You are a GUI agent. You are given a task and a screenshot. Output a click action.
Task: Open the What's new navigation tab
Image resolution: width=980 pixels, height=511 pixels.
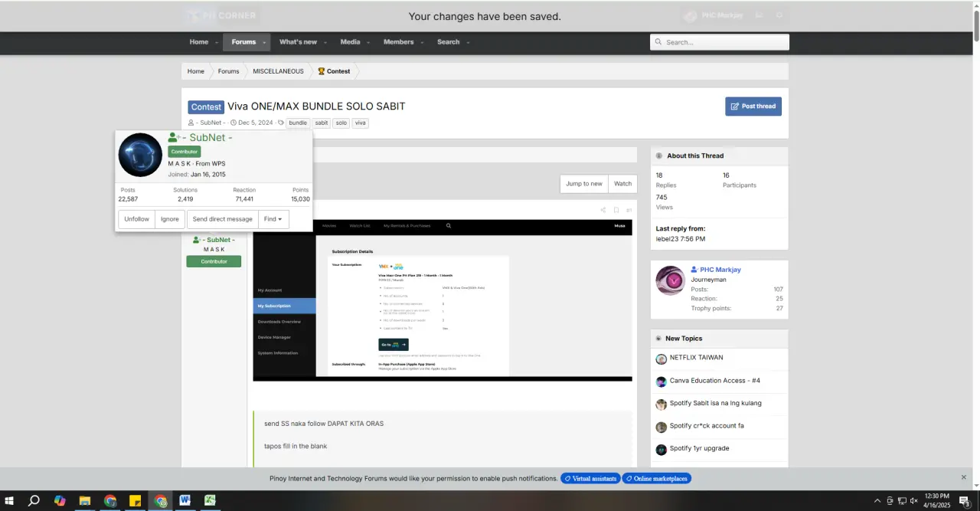298,42
